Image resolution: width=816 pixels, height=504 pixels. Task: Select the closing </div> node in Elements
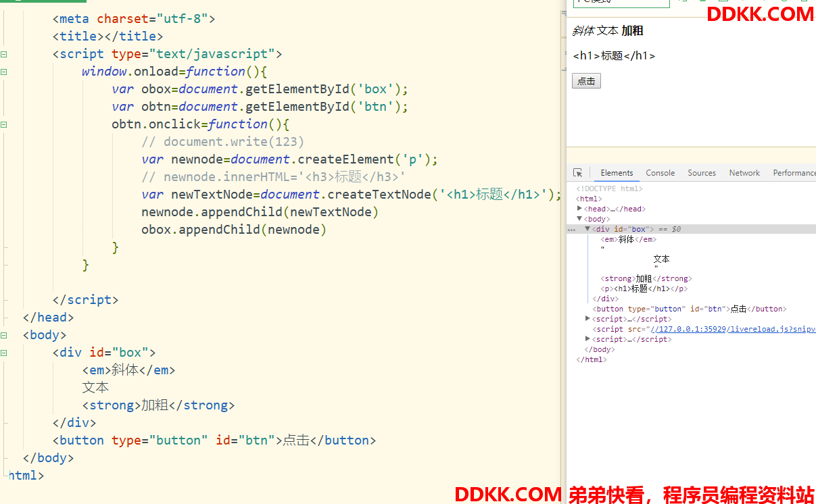coord(605,299)
